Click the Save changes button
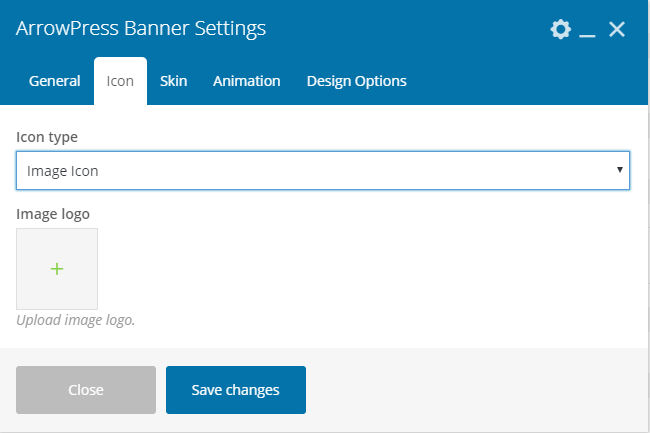Image resolution: width=650 pixels, height=433 pixels. click(236, 390)
